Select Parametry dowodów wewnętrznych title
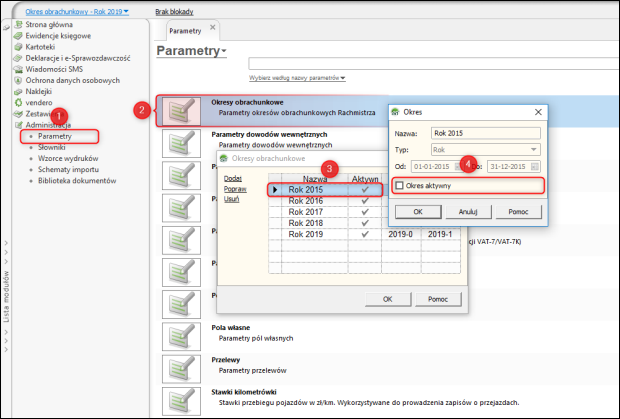620x419 pixels. point(269,134)
